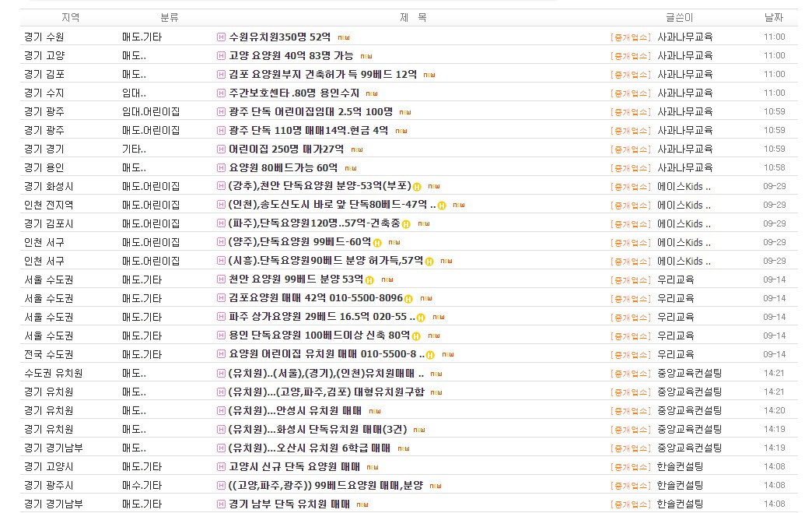Image resolution: width=812 pixels, height=513 pixels.
Task: Click region cell 수도권 유치원
Action: point(54,373)
